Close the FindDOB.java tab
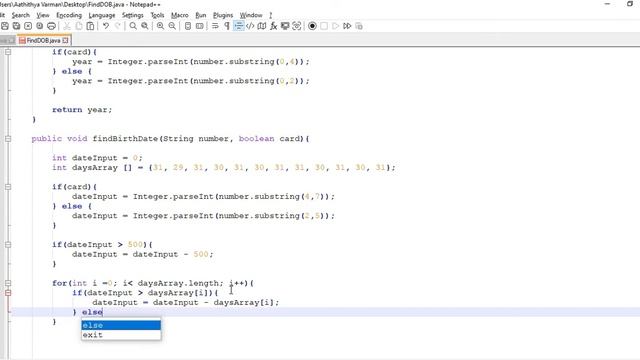 (65, 40)
